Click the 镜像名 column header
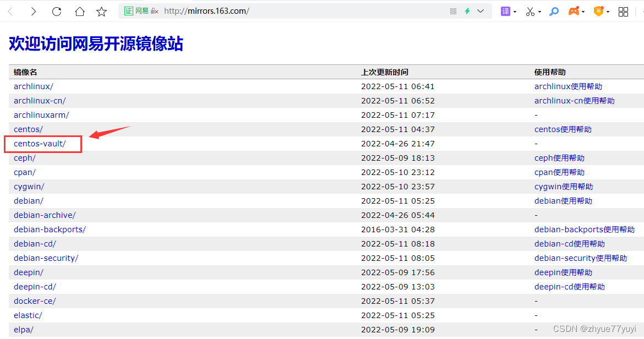Image resolution: width=644 pixels, height=339 pixels. (x=25, y=72)
